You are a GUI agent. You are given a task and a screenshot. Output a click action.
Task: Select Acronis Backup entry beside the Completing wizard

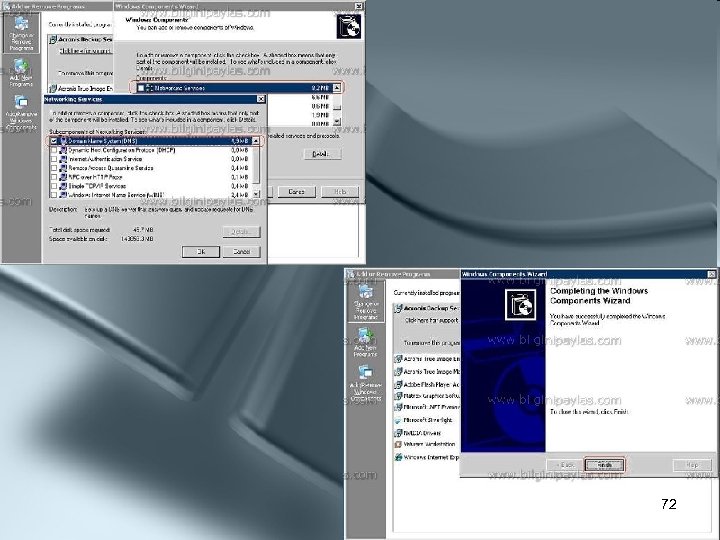pos(427,308)
